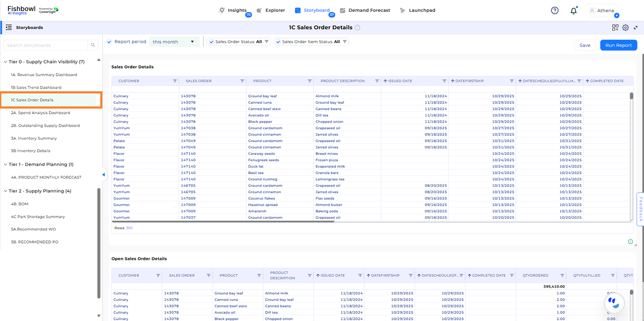The height and width of the screenshot is (321, 644).
Task: Uncheck the Report period checkbox
Action: click(x=110, y=42)
